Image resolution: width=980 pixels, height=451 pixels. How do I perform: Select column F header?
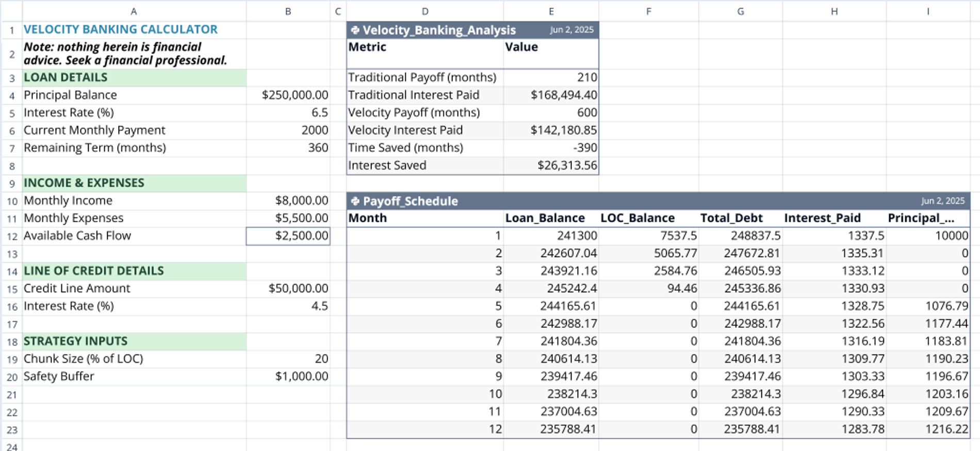[x=648, y=11]
